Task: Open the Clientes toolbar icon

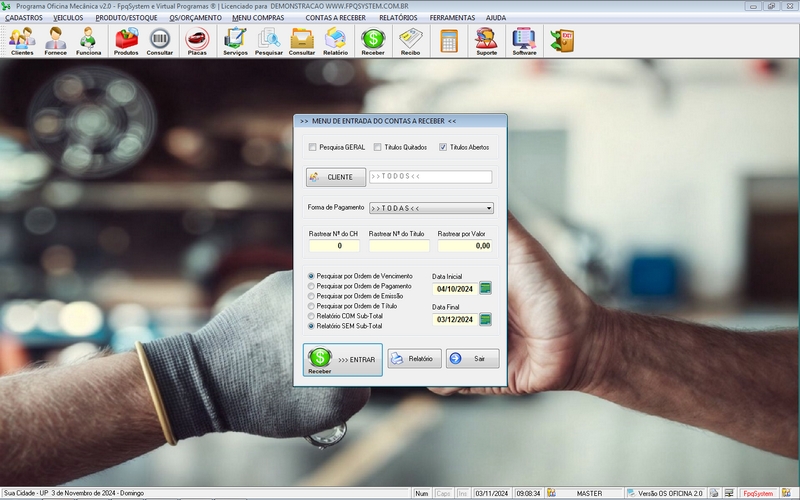Action: click(22, 40)
